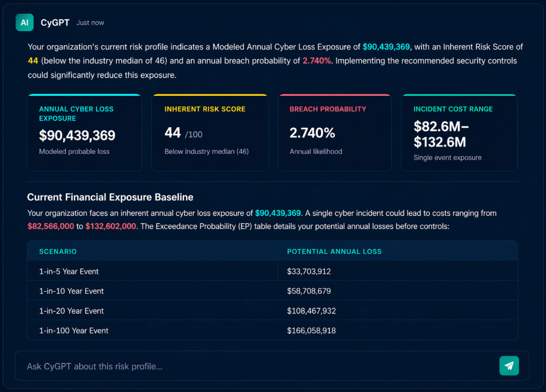Select the Breach Probability card title
This screenshot has height=392, width=546.
tap(328, 109)
